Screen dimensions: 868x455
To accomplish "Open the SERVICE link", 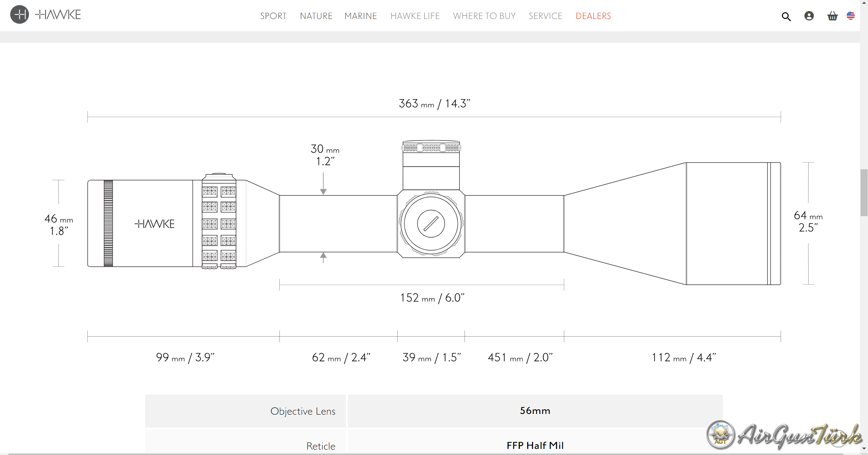I will [x=545, y=16].
